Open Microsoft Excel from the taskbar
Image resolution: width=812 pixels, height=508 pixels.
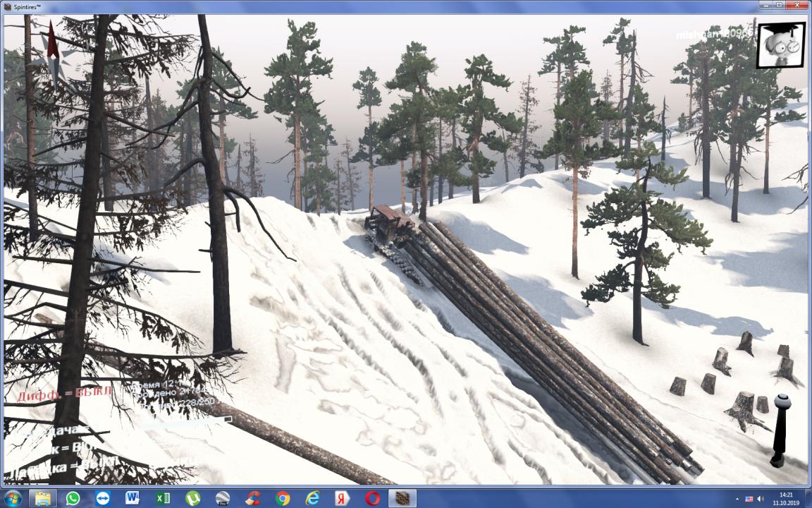163,498
